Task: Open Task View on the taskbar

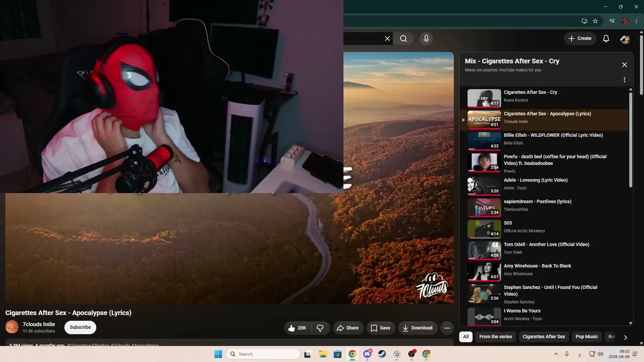Action: click(x=307, y=354)
